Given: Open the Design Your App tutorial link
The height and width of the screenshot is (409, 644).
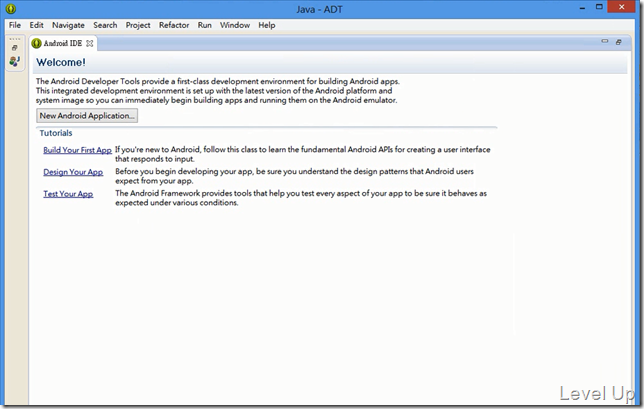Looking at the screenshot, I should pos(73,172).
